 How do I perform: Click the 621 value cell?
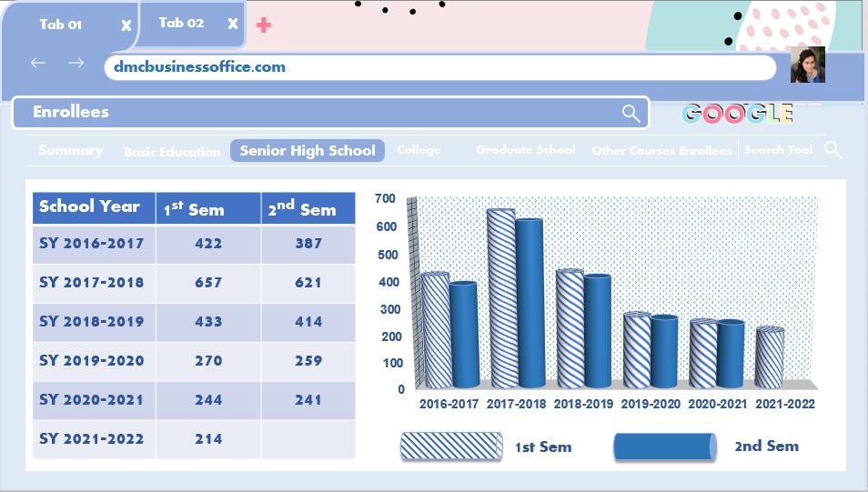click(308, 283)
